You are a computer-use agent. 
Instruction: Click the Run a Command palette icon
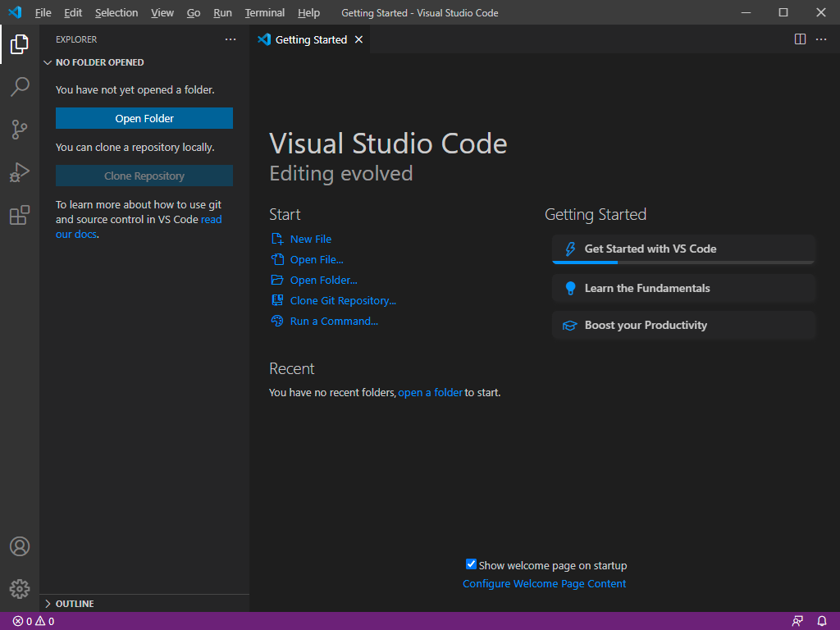(x=277, y=321)
